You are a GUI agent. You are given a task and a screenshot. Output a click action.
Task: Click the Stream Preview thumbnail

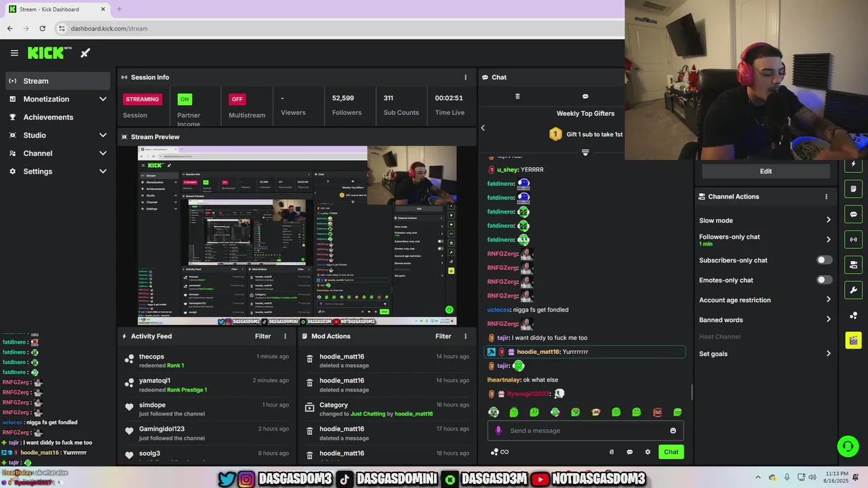click(x=297, y=235)
